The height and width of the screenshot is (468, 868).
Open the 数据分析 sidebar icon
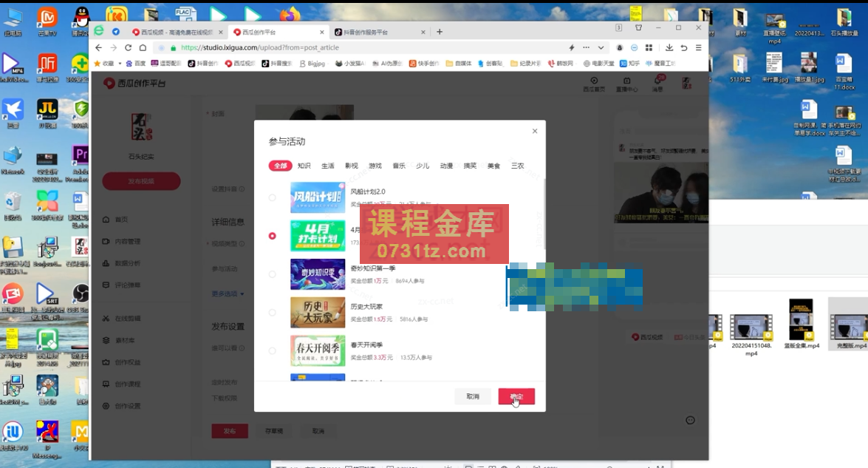coord(106,263)
